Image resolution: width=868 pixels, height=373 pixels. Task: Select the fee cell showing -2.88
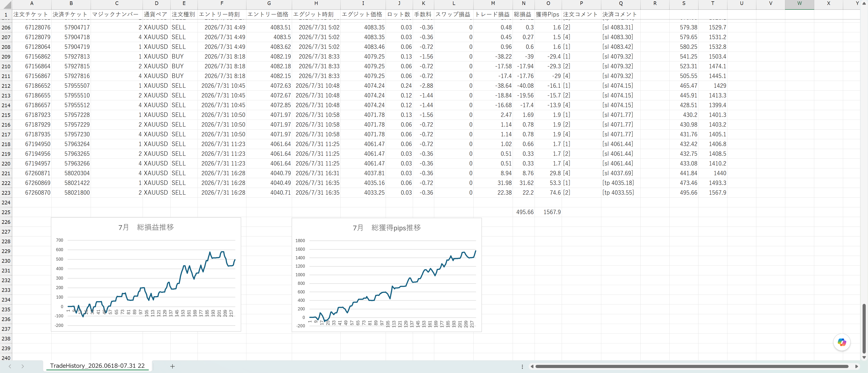coord(423,86)
